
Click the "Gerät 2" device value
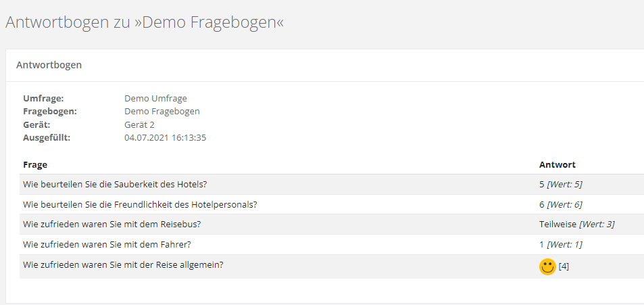(139, 124)
